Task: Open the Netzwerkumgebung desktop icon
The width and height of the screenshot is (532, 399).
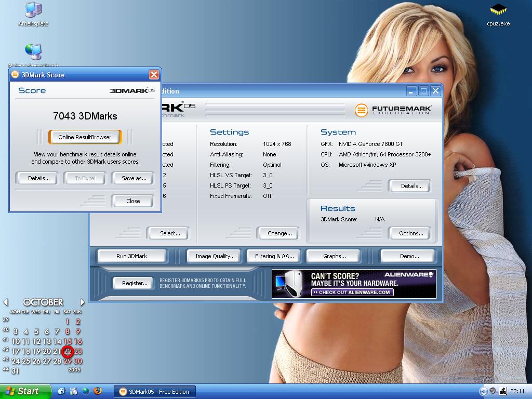Action: point(33,54)
